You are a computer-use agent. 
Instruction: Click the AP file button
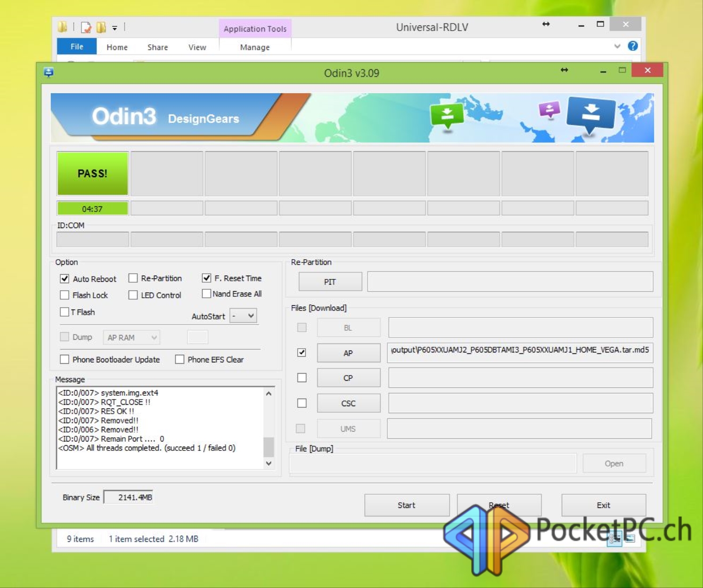click(x=349, y=353)
